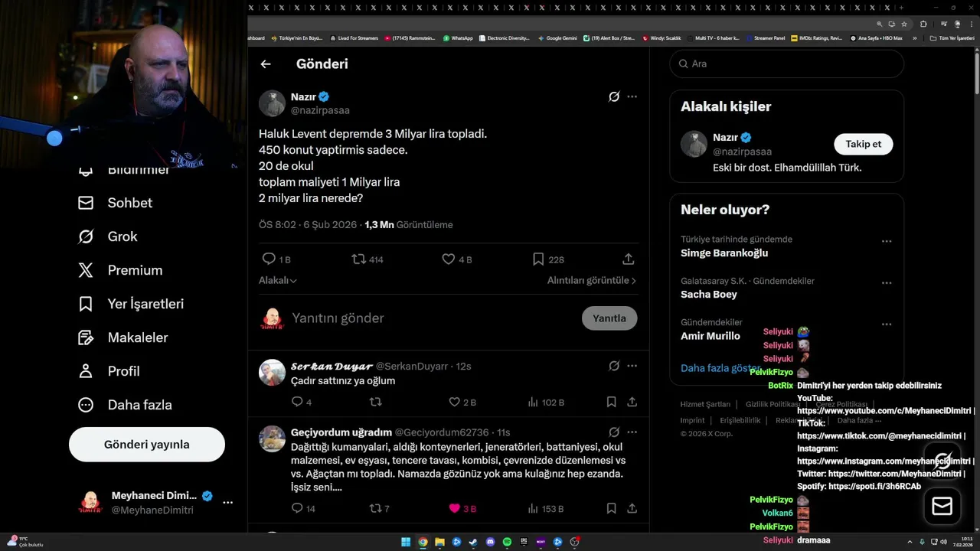Open Grok in the left sidebar
Screen dimensions: 980x551
(108, 236)
